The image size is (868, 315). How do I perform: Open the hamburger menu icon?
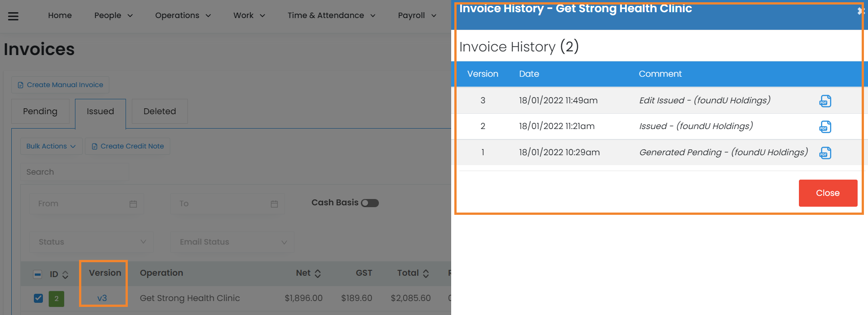(14, 16)
